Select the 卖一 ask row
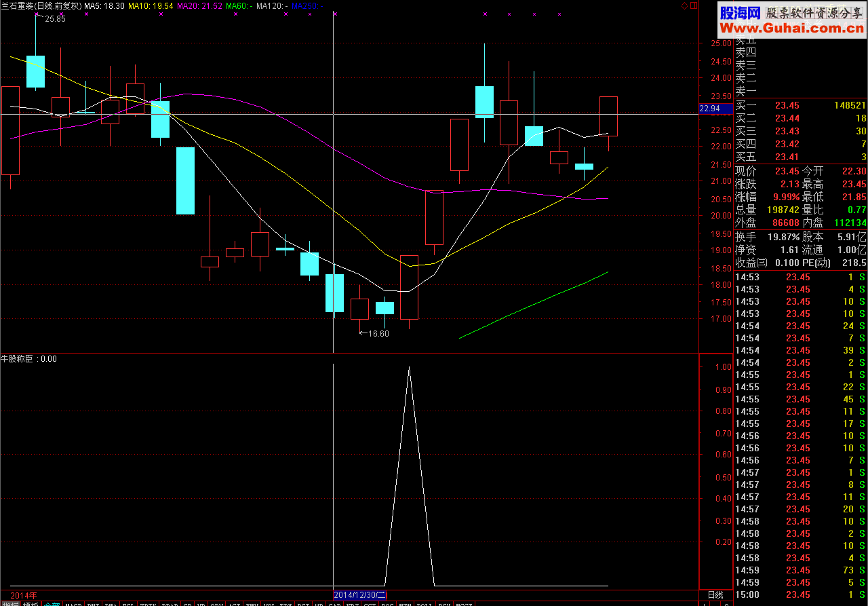Screen dimensions: 868x606 801,91
